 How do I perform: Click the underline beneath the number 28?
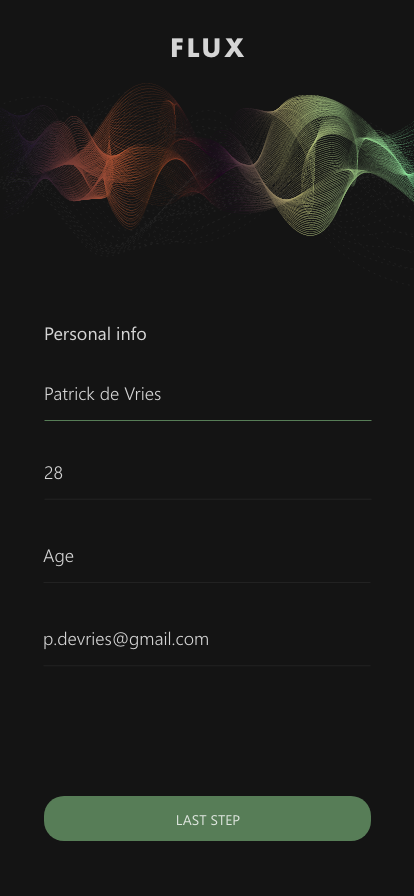click(x=208, y=499)
